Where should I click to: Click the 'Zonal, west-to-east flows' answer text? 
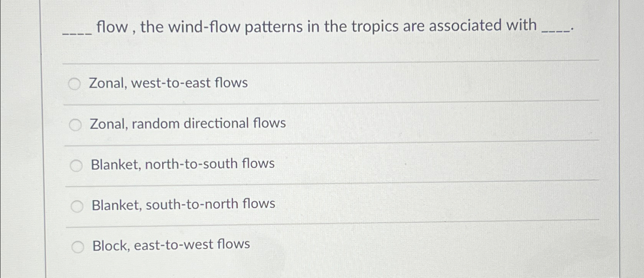click(x=169, y=83)
